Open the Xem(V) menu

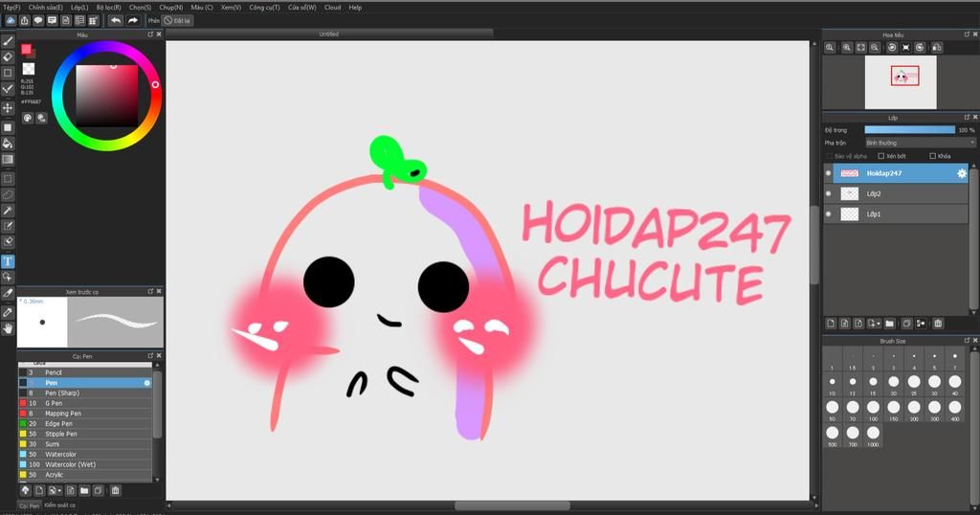(x=232, y=8)
